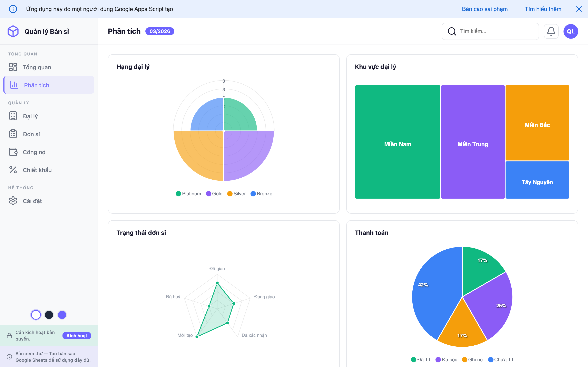Select the dark theme color swatch
The height and width of the screenshot is (367, 588).
click(x=49, y=315)
